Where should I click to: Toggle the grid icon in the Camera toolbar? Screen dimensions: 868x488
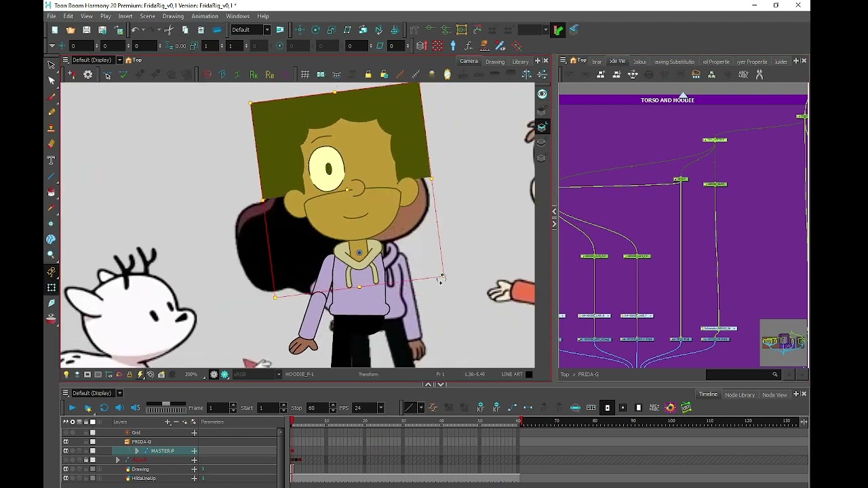point(305,75)
